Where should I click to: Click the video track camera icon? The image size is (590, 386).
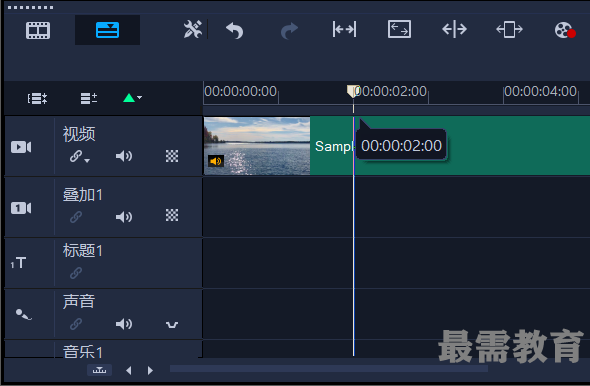(21, 147)
